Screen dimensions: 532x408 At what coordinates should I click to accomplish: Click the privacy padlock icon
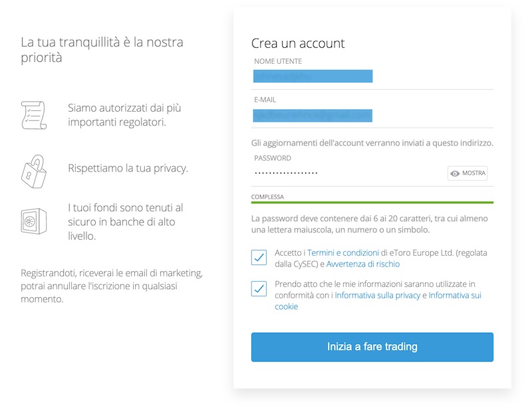[x=34, y=171]
